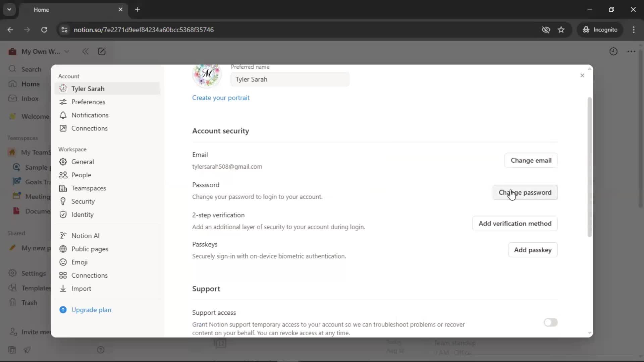This screenshot has height=362, width=644.
Task: Open a new browser tab
Action: coord(138,10)
